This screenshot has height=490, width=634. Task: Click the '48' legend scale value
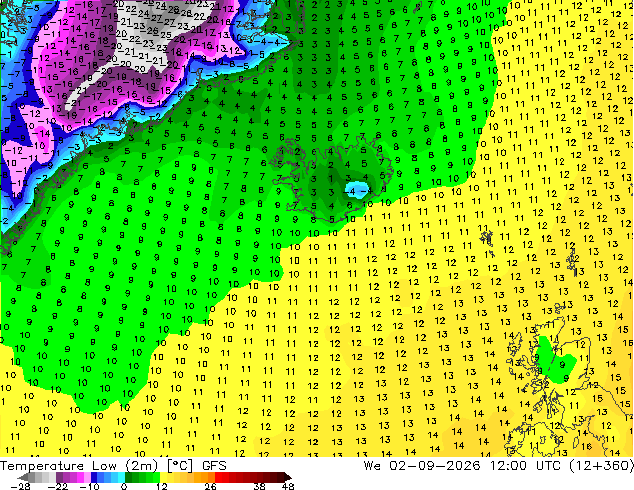pos(288,486)
